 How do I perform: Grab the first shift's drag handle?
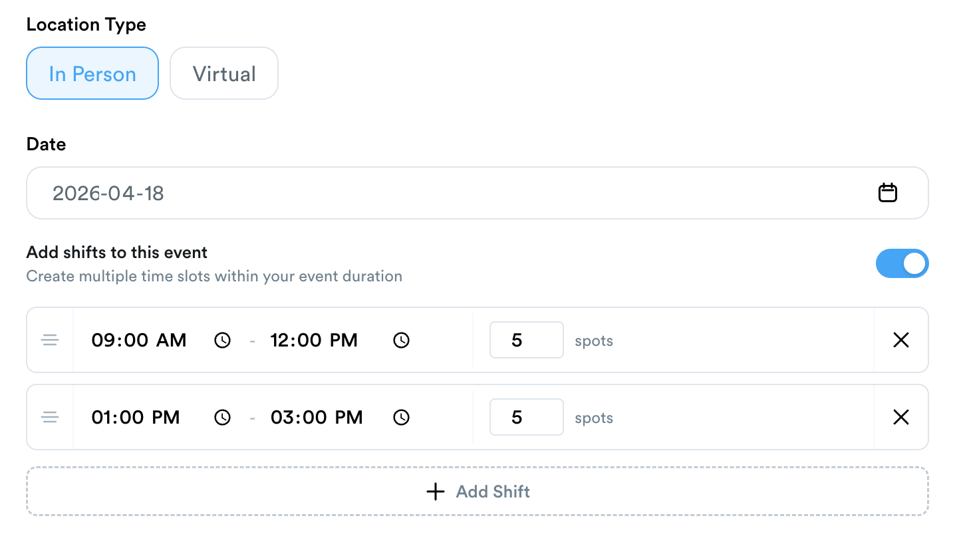point(50,341)
